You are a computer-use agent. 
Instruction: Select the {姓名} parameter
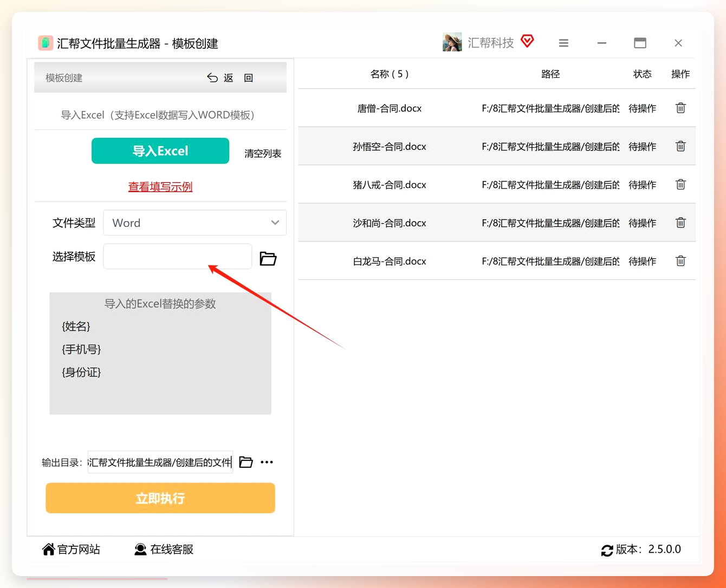coord(76,326)
